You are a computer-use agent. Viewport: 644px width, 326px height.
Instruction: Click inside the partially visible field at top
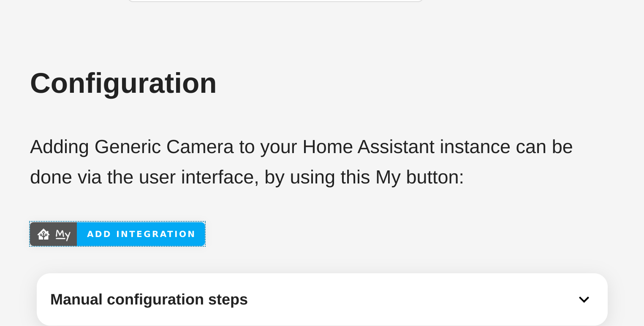[274, 1]
